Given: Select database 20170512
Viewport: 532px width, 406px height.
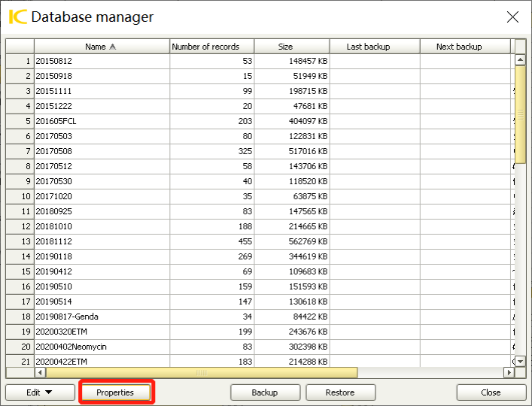Looking at the screenshot, I should click(102, 166).
